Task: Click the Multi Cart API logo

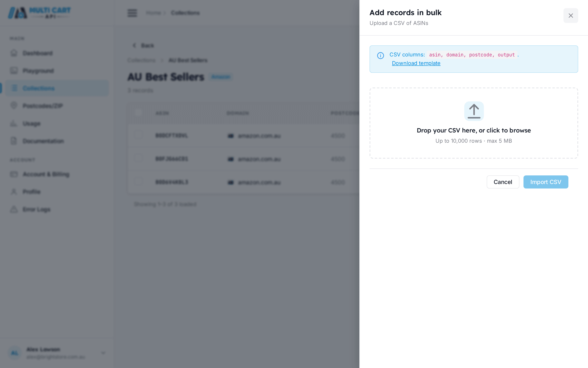Action: click(x=39, y=13)
